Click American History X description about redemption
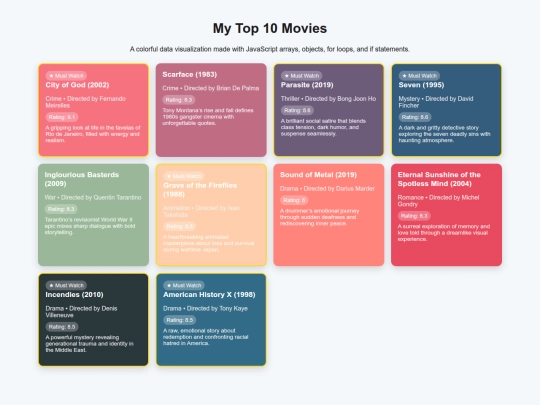540x405 pixels. coord(205,337)
